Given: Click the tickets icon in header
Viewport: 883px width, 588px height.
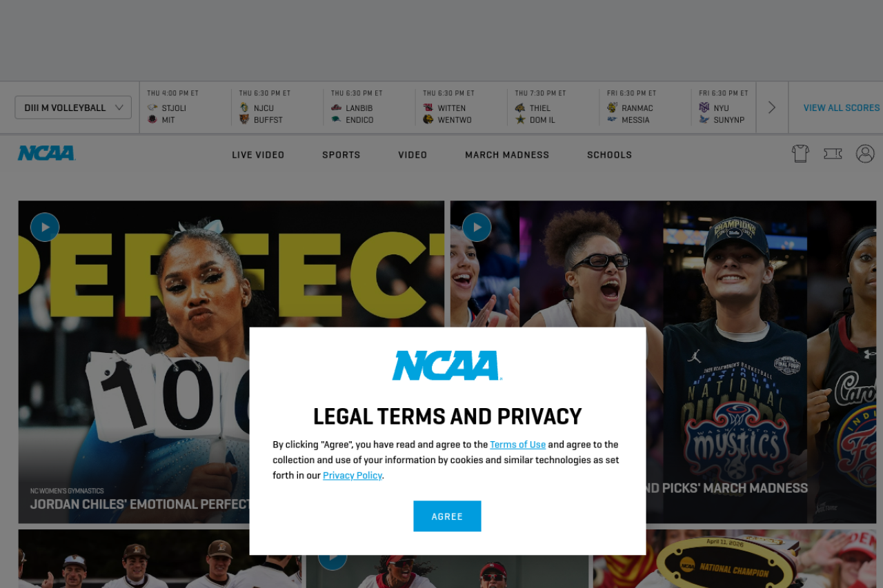Looking at the screenshot, I should pos(833,154).
